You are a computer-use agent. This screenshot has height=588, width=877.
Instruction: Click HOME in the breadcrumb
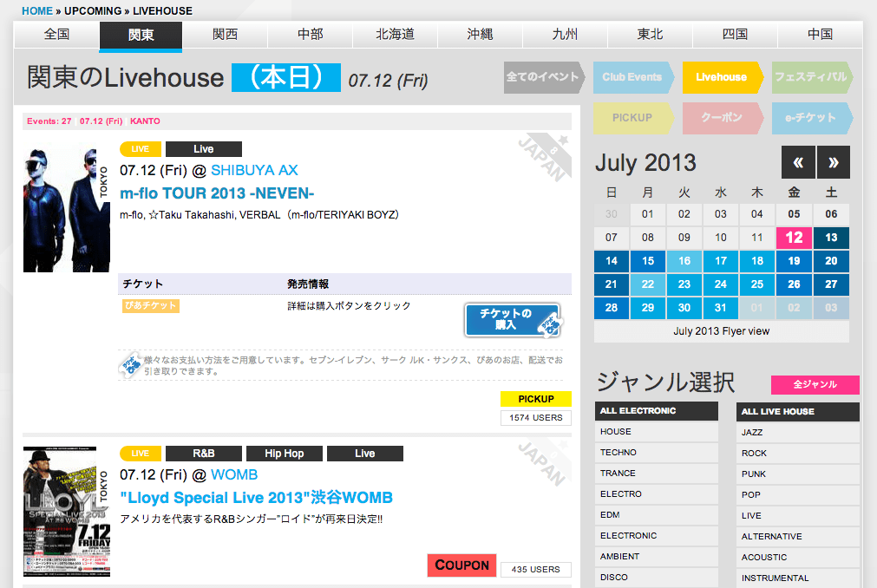click(37, 10)
